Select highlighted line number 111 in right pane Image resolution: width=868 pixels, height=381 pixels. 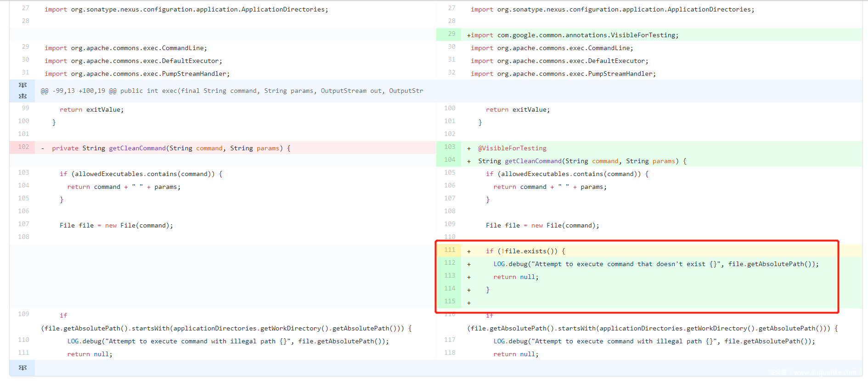(450, 250)
